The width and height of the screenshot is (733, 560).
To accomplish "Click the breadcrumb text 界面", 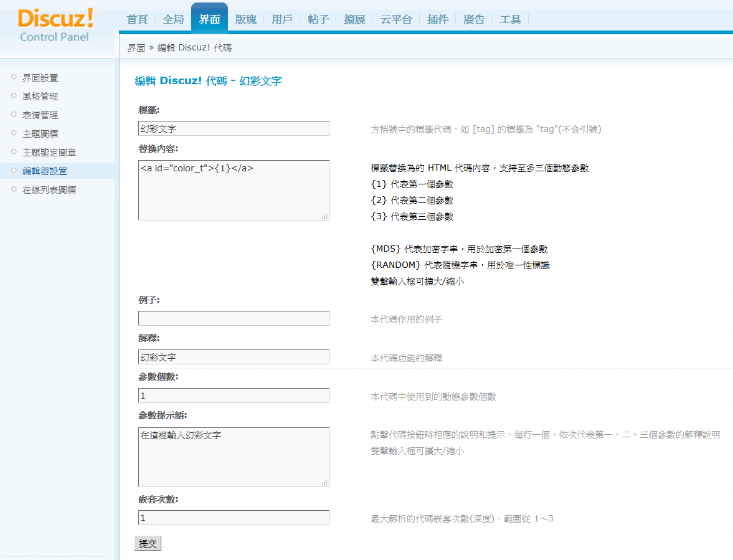I will pyautogui.click(x=136, y=48).
